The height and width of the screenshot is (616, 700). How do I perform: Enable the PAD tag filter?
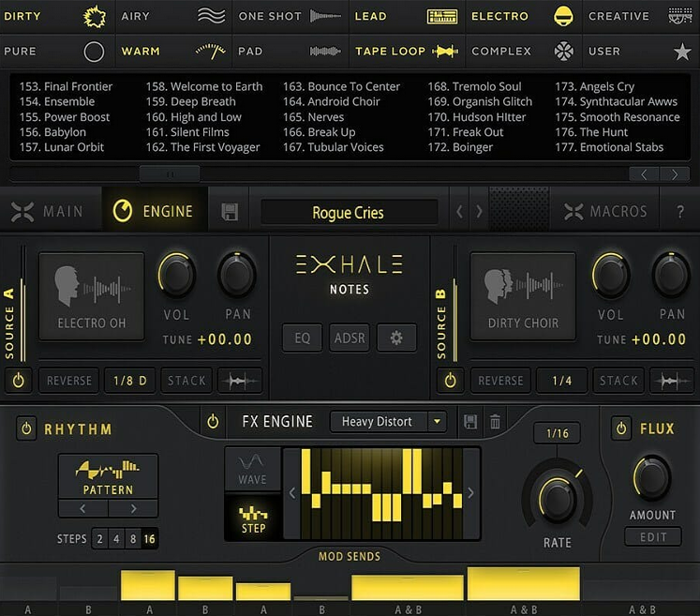point(290,52)
